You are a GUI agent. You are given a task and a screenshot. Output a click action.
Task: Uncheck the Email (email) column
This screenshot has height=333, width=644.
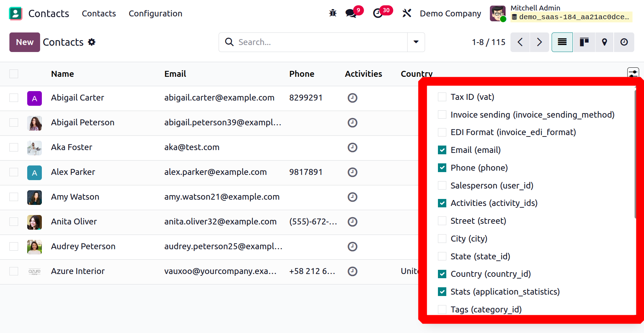tap(442, 150)
